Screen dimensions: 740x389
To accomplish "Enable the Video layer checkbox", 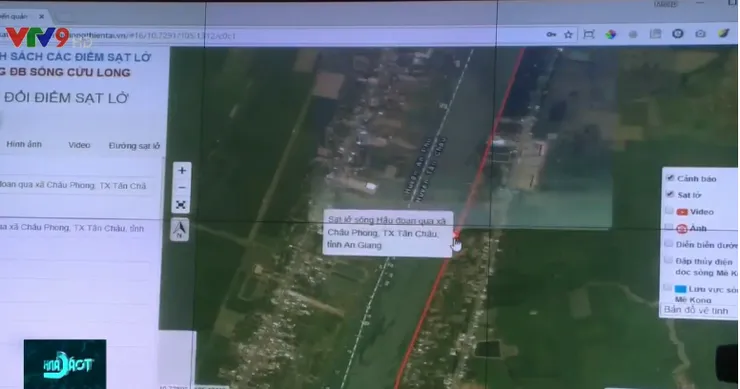I will [669, 211].
